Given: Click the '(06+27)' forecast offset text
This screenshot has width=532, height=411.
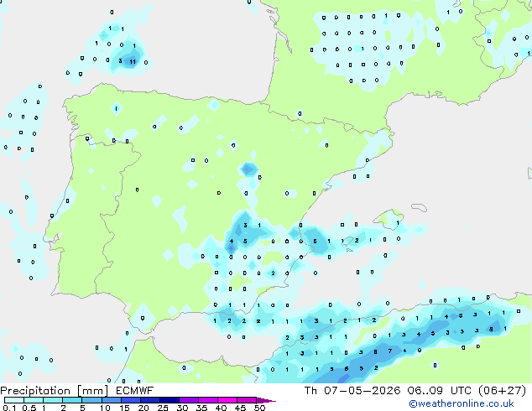Looking at the screenshot, I should coord(502,391).
